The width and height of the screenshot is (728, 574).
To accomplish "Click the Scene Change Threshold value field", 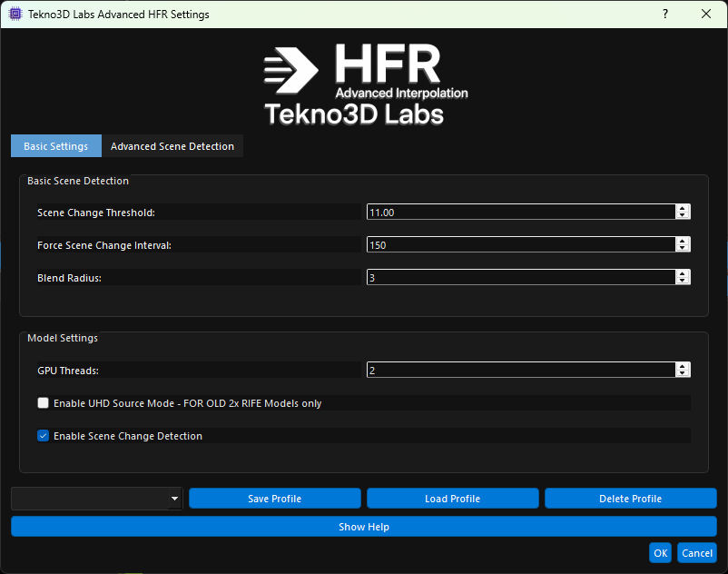I will tap(521, 212).
